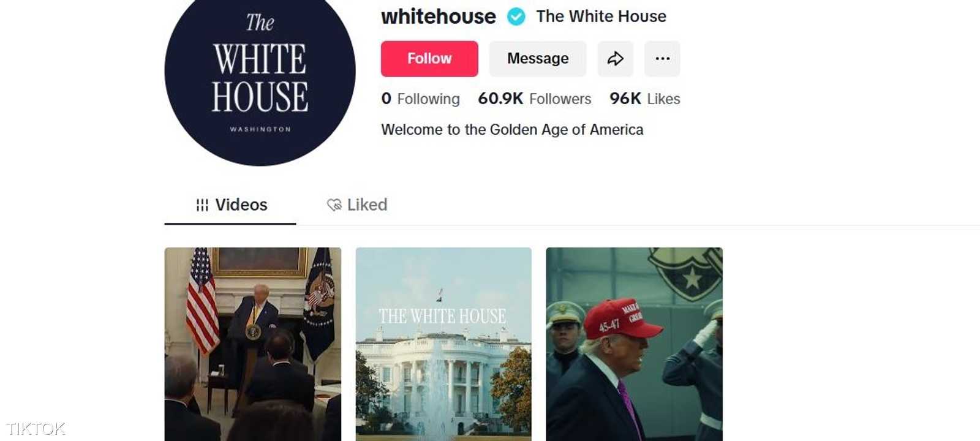Open the podium speech video thumbnail
The height and width of the screenshot is (441, 980).
point(253,344)
